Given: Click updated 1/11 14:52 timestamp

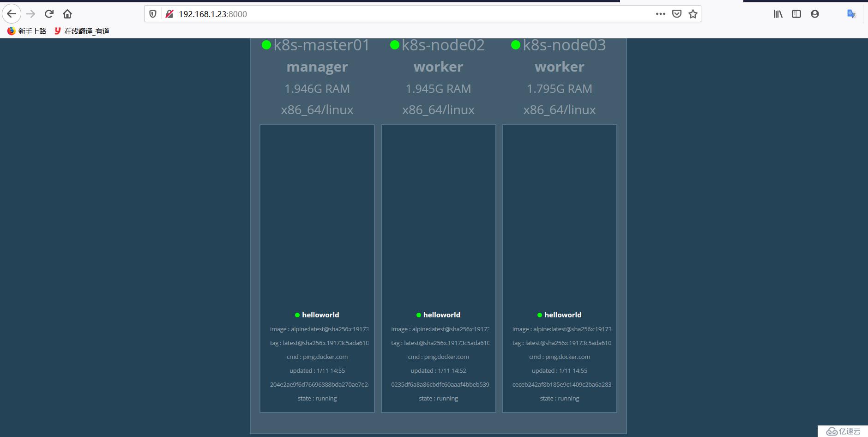Looking at the screenshot, I should point(439,370).
